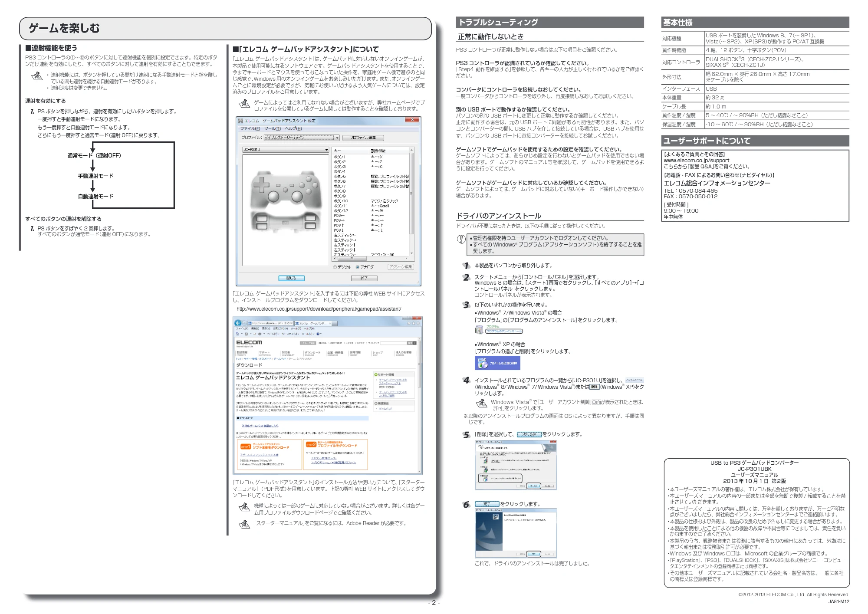Click the home icon in the browser

[x=408, y=323]
